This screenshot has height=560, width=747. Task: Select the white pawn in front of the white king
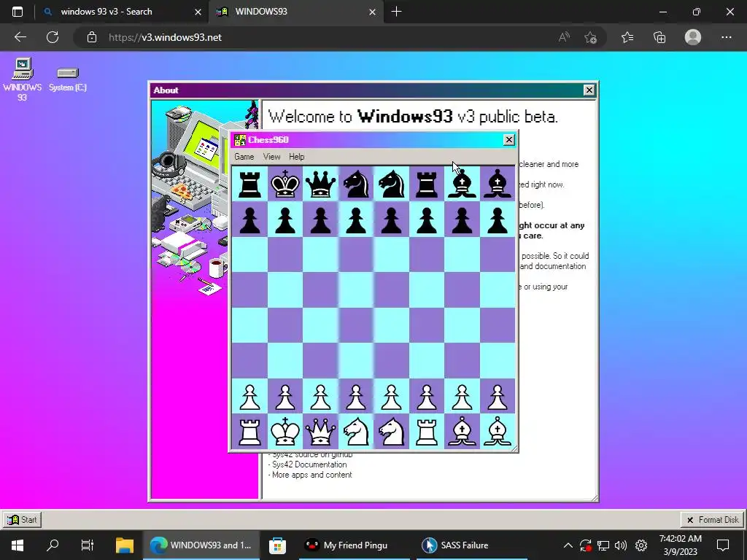[x=285, y=397]
